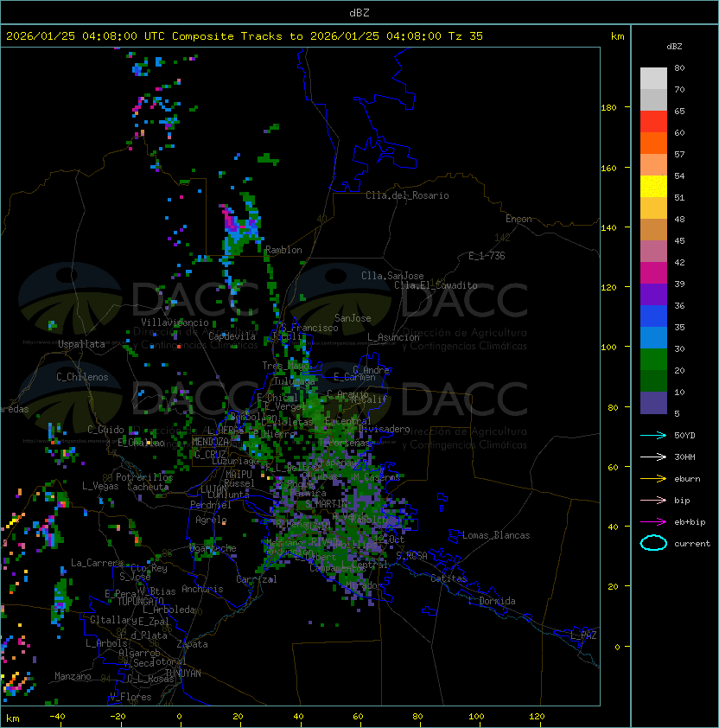Choose the light blue 35-30 dBZ swatch
719x728 pixels.
tap(653, 338)
